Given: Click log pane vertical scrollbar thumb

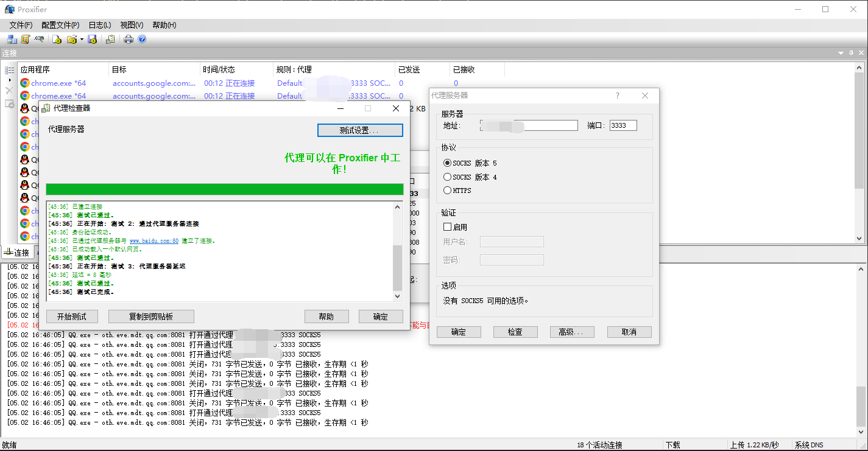Looking at the screenshot, I should (x=859, y=407).
